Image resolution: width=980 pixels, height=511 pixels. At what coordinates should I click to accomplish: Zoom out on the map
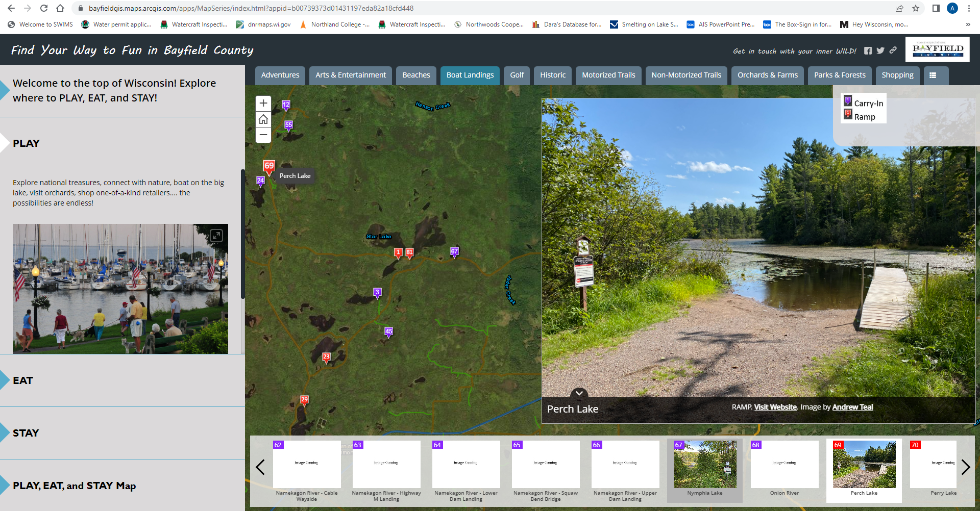[x=263, y=135]
